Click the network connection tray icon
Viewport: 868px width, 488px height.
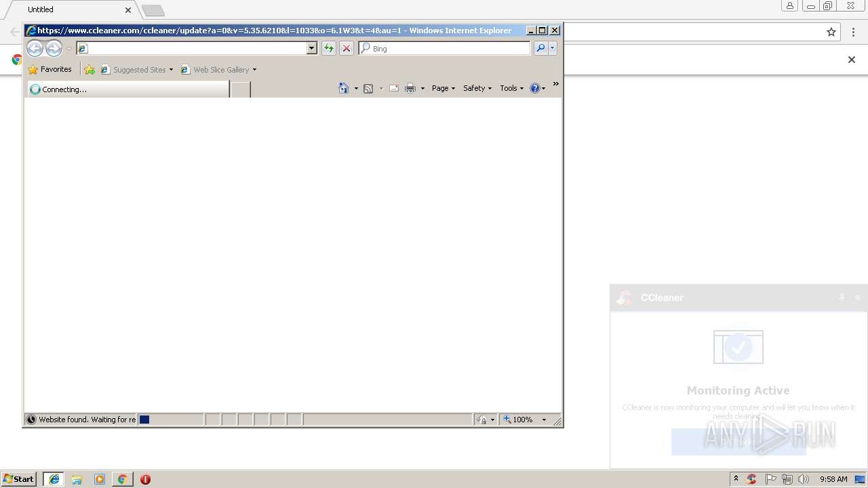[x=787, y=479]
